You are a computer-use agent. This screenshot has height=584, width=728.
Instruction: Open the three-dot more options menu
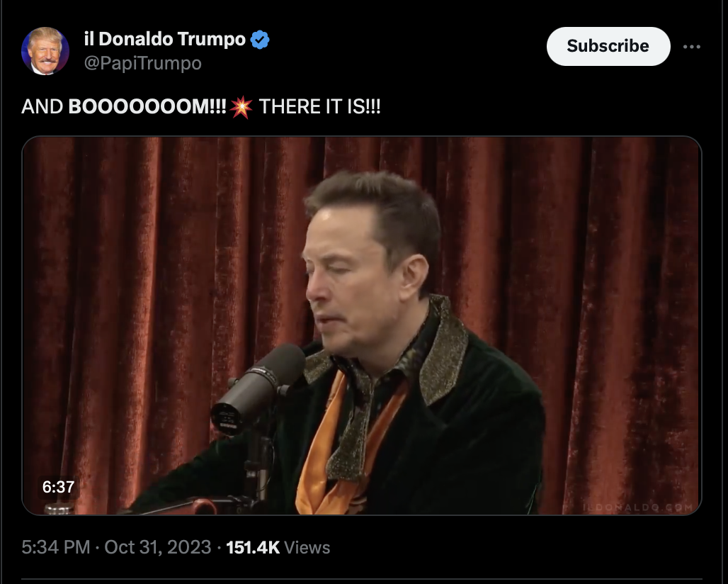692,47
